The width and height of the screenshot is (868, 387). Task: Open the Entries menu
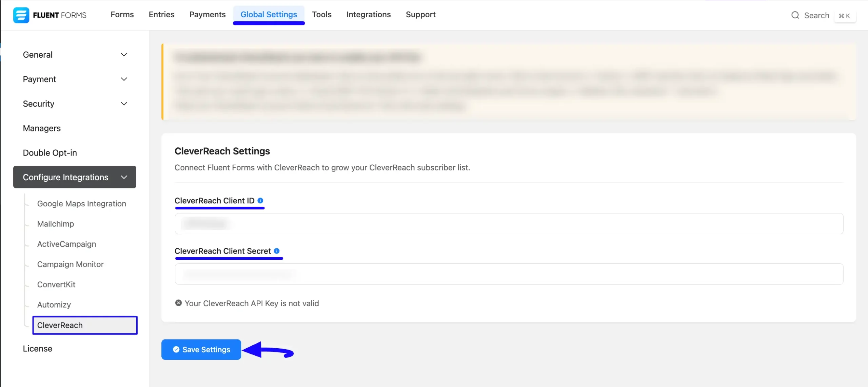tap(161, 15)
